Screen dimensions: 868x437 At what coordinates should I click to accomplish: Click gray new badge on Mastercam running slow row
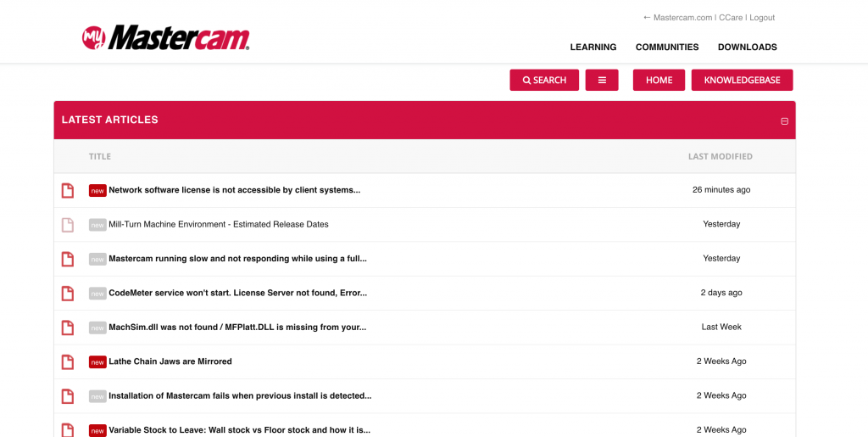point(97,259)
